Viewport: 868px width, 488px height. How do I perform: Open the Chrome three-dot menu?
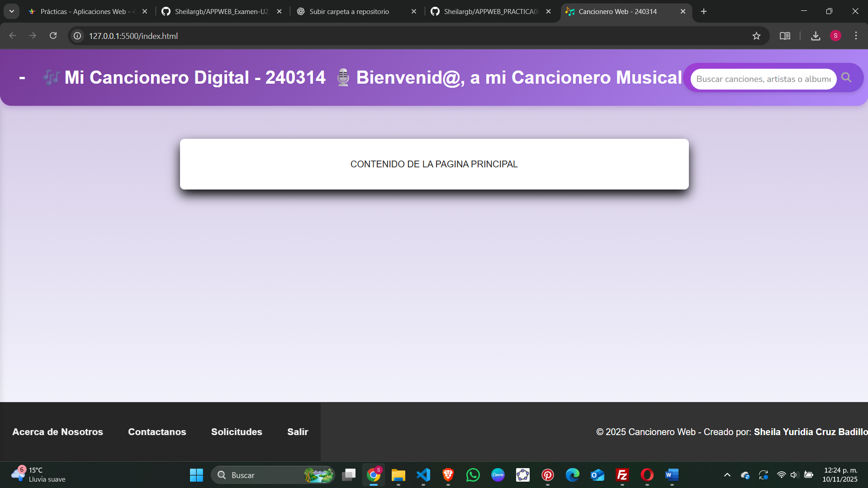(856, 36)
